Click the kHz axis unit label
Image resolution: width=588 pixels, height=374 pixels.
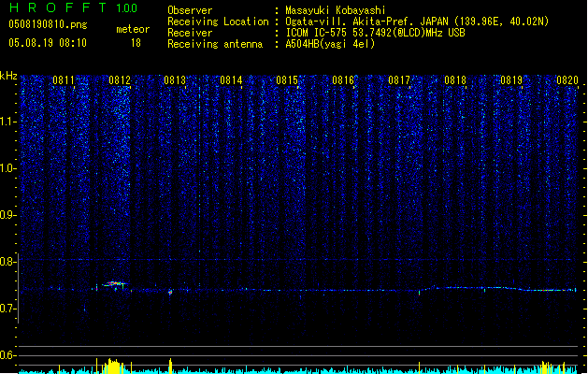(8, 76)
